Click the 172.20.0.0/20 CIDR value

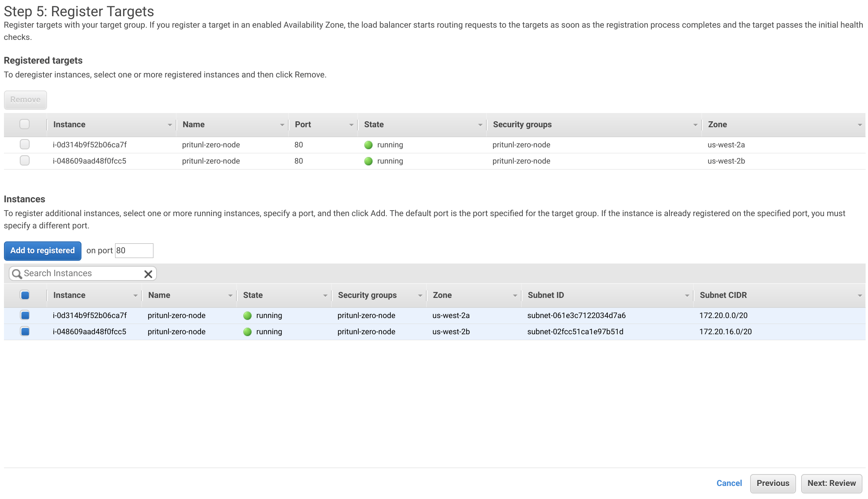[x=723, y=315]
